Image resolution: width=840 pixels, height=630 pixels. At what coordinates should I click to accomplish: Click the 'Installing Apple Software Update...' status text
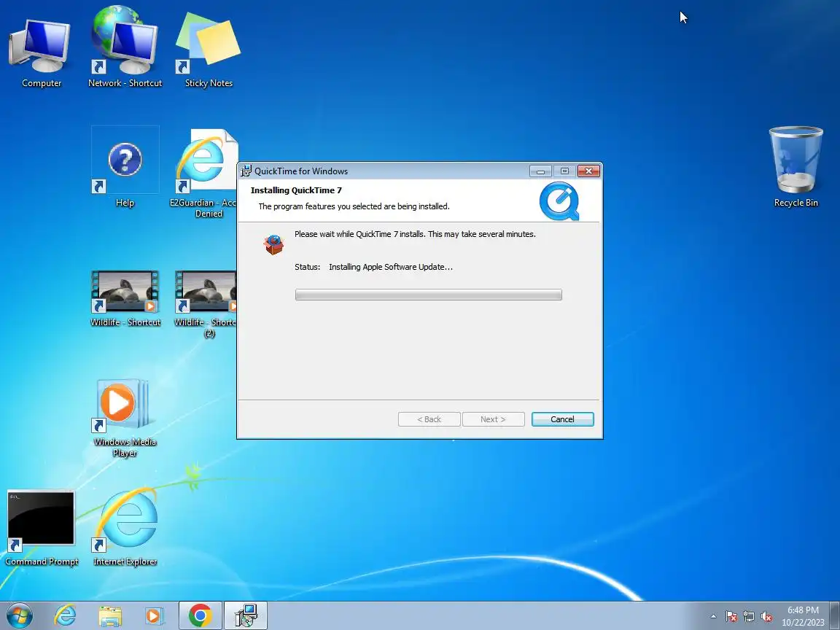pyautogui.click(x=391, y=267)
